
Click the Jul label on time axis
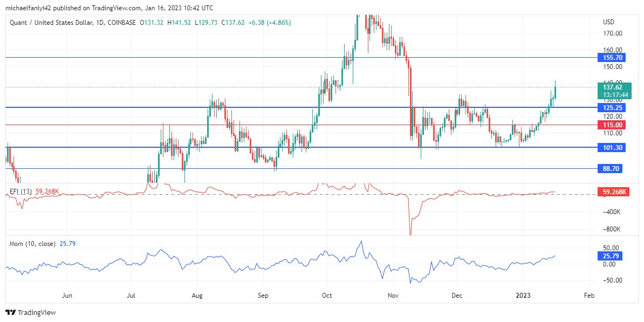132,296
